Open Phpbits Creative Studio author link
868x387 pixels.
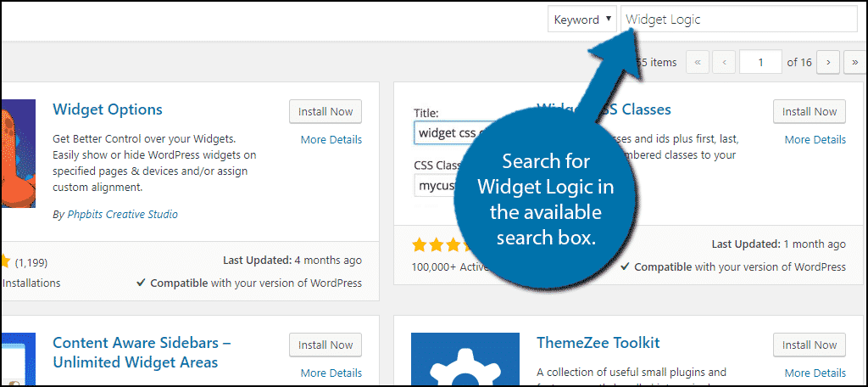click(x=122, y=214)
